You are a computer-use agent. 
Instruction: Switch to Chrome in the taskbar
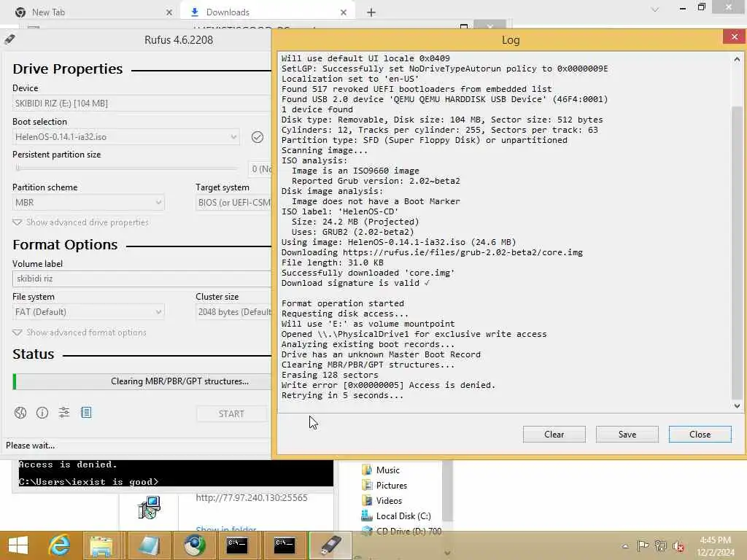click(x=194, y=545)
